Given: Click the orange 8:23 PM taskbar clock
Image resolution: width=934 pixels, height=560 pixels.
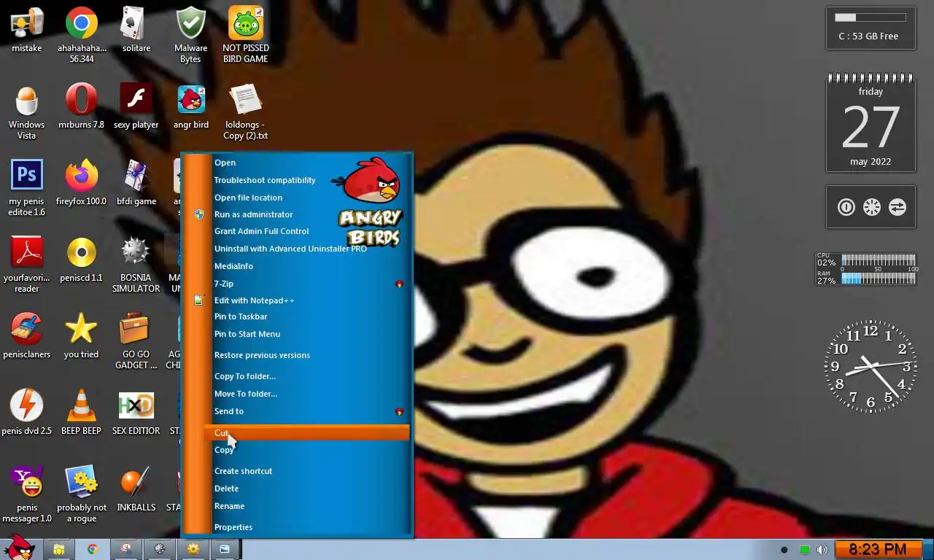Looking at the screenshot, I should [878, 549].
